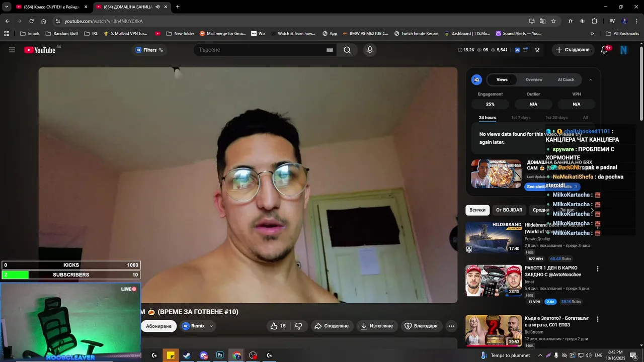Click the Споделяне share button
This screenshot has height=362, width=644.
click(x=332, y=326)
